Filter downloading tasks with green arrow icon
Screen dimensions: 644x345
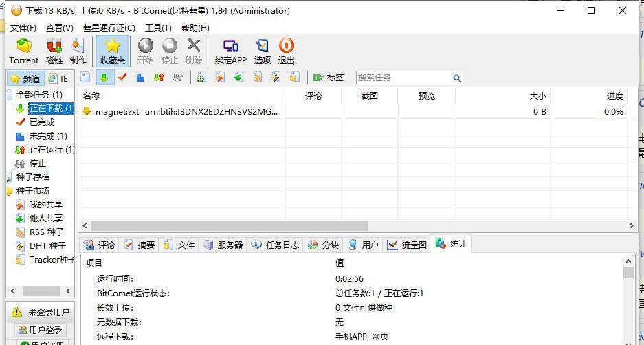[x=104, y=77]
